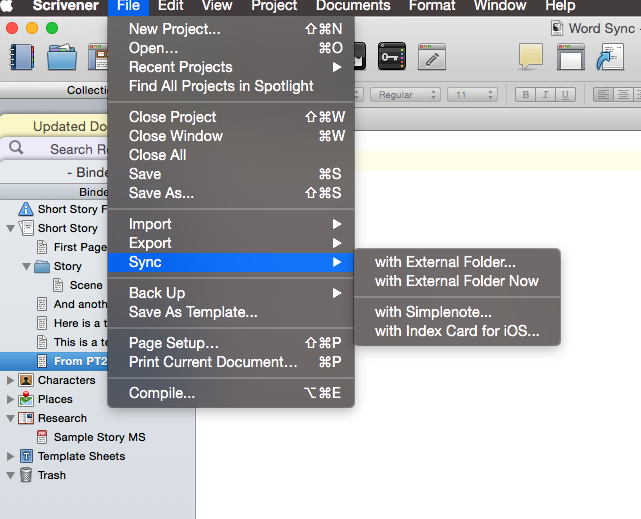Open the Export submenu
This screenshot has height=519, width=641.
click(231, 243)
